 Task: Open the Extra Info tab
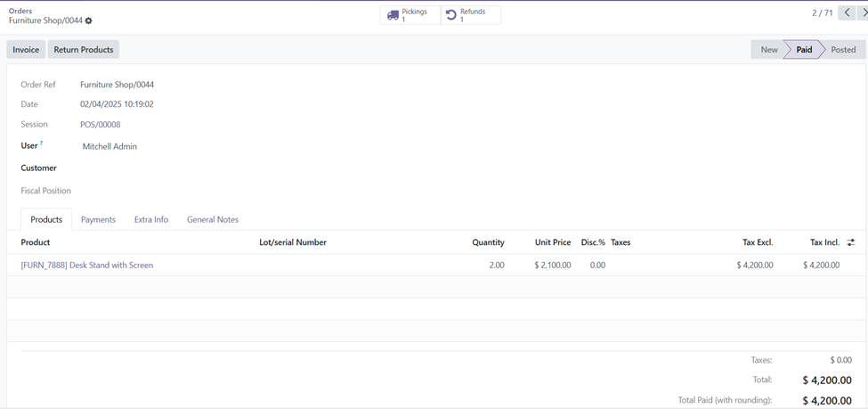click(x=151, y=219)
